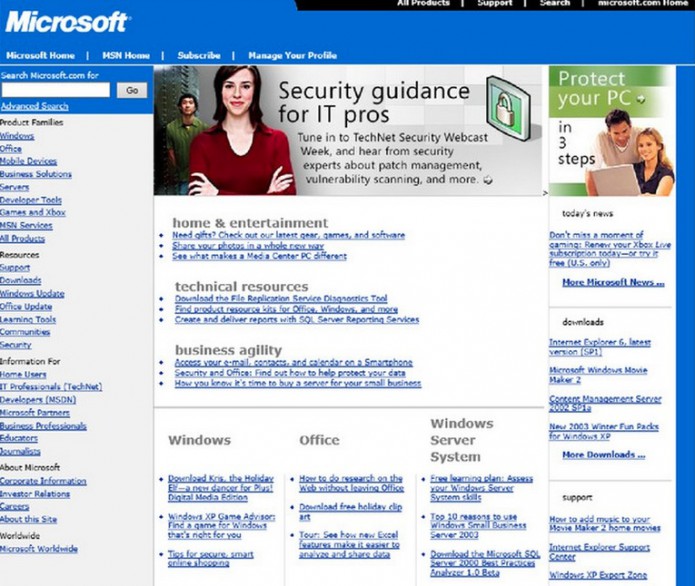
Task: Open the More Downloads link
Action: pyautogui.click(x=603, y=454)
